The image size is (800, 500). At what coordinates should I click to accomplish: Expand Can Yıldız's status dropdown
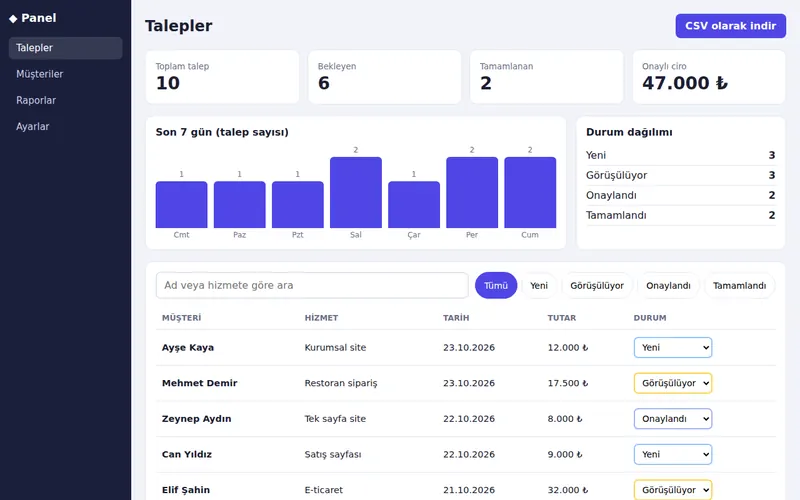pyautogui.click(x=673, y=455)
